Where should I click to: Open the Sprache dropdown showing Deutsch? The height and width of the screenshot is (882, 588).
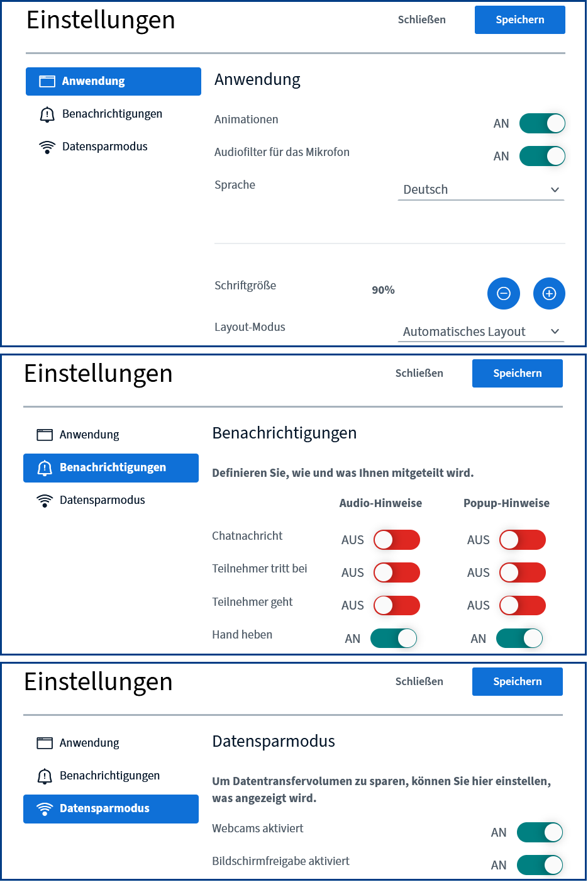click(481, 189)
